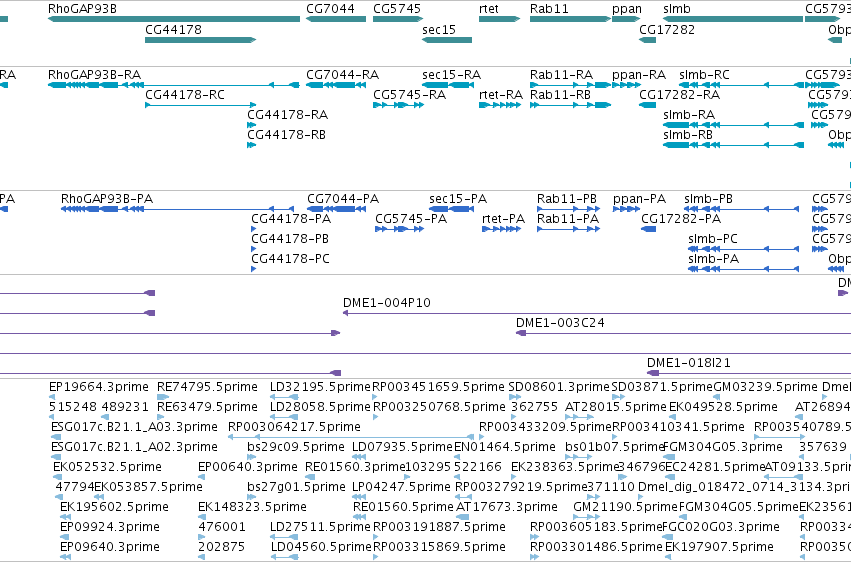
Task: Select the RhoGAP93B-RA transcript
Action: coord(174,85)
